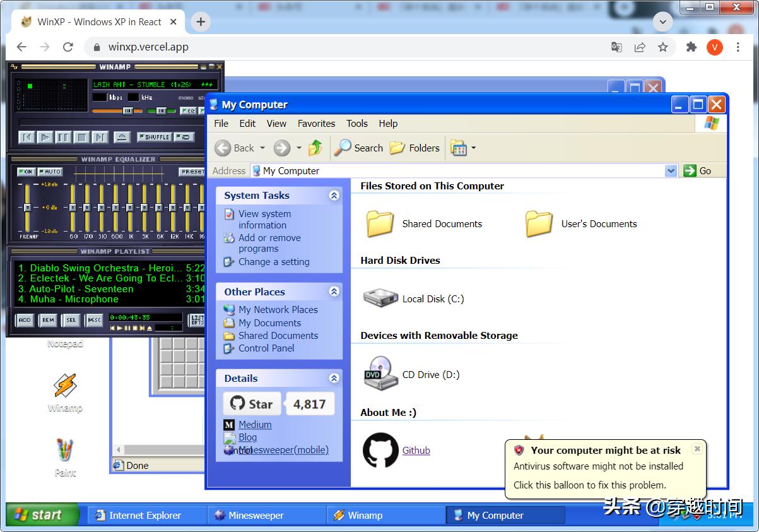Viewport: 759px width, 532px height.
Task: Open the Views dropdown in toolbar
Action: pos(464,148)
